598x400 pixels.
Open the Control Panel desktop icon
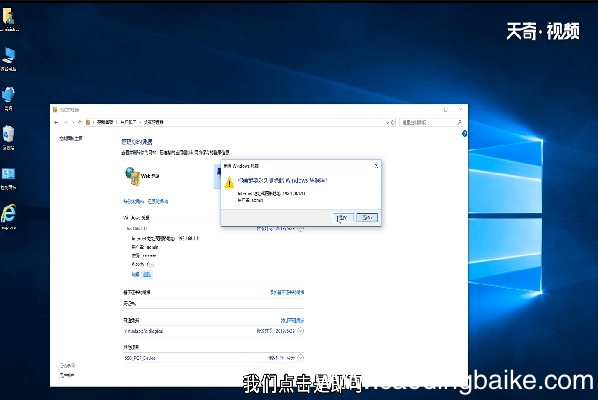[8, 178]
